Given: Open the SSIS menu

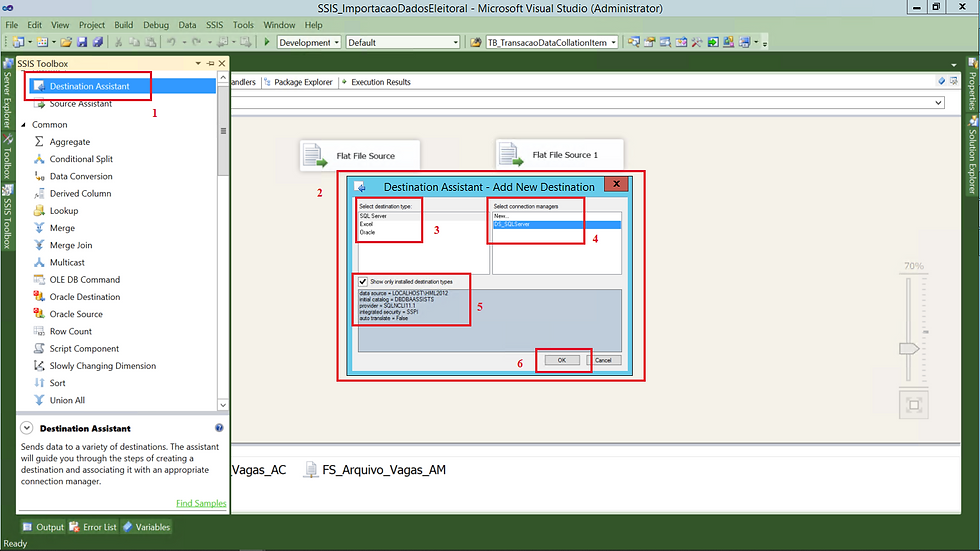Looking at the screenshot, I should (214, 25).
